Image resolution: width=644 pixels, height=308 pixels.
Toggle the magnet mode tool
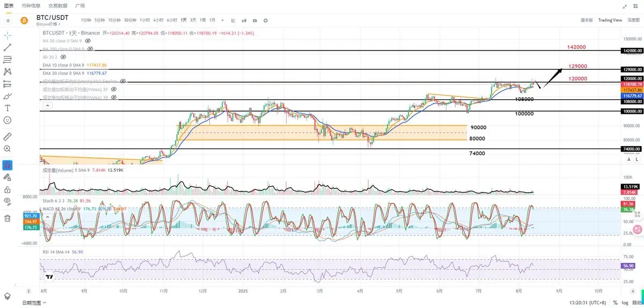8,164
